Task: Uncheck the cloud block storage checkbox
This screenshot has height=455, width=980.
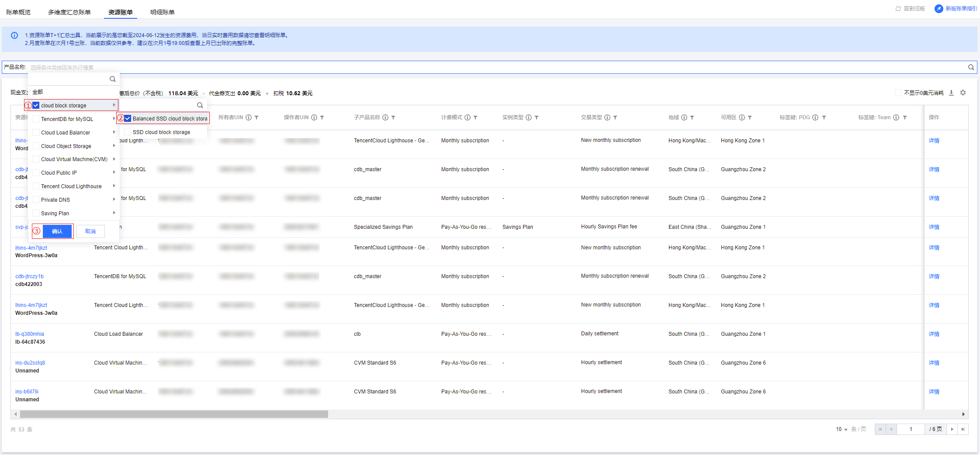Action: coord(36,105)
